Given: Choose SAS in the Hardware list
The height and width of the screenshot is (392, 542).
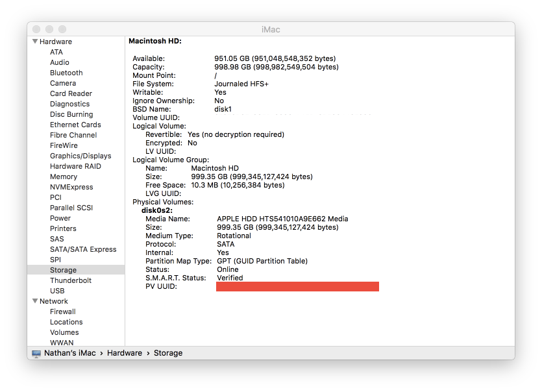Looking at the screenshot, I should coord(56,239).
